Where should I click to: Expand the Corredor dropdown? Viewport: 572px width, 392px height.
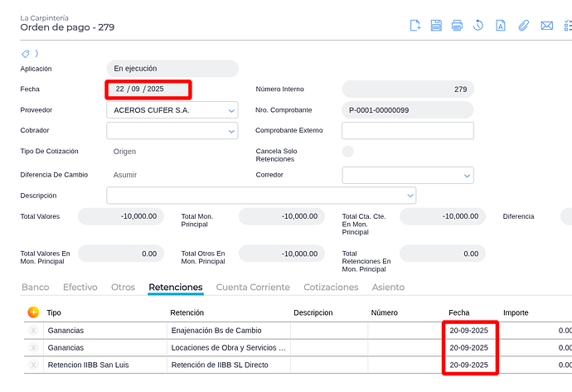(x=468, y=176)
